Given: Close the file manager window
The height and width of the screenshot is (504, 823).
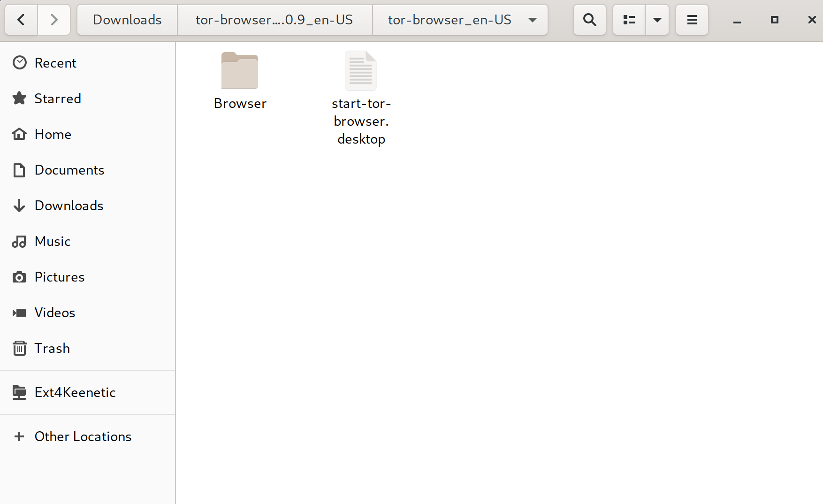Looking at the screenshot, I should click(x=812, y=20).
